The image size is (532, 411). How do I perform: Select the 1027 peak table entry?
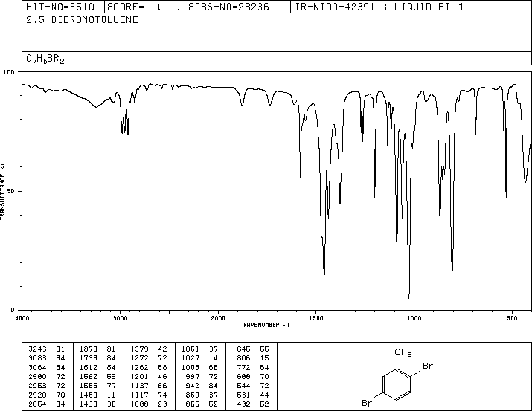coord(200,358)
